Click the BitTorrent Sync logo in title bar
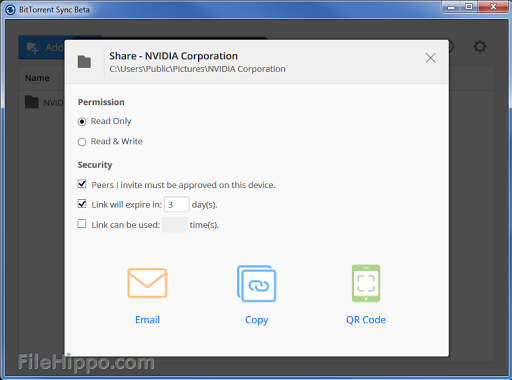Image resolution: width=512 pixels, height=380 pixels. 10,9
